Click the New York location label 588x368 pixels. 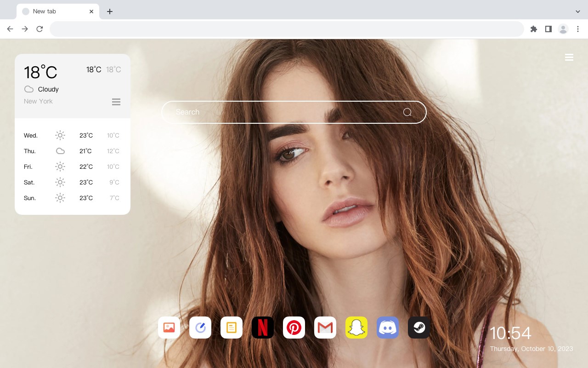click(x=38, y=101)
